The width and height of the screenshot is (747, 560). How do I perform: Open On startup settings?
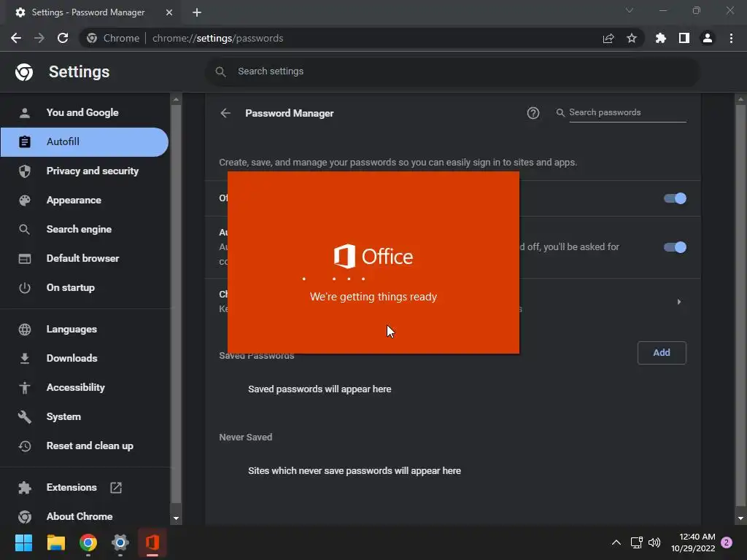click(85, 287)
